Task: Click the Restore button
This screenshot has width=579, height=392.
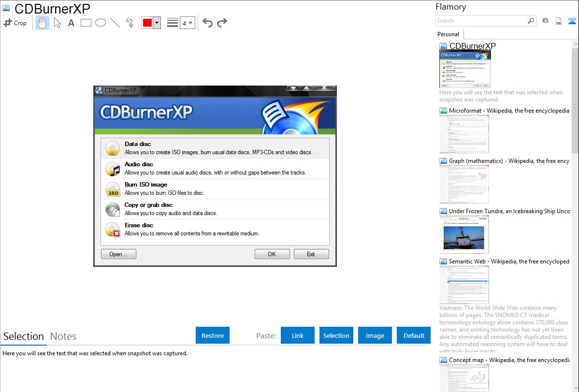Action: point(213,335)
